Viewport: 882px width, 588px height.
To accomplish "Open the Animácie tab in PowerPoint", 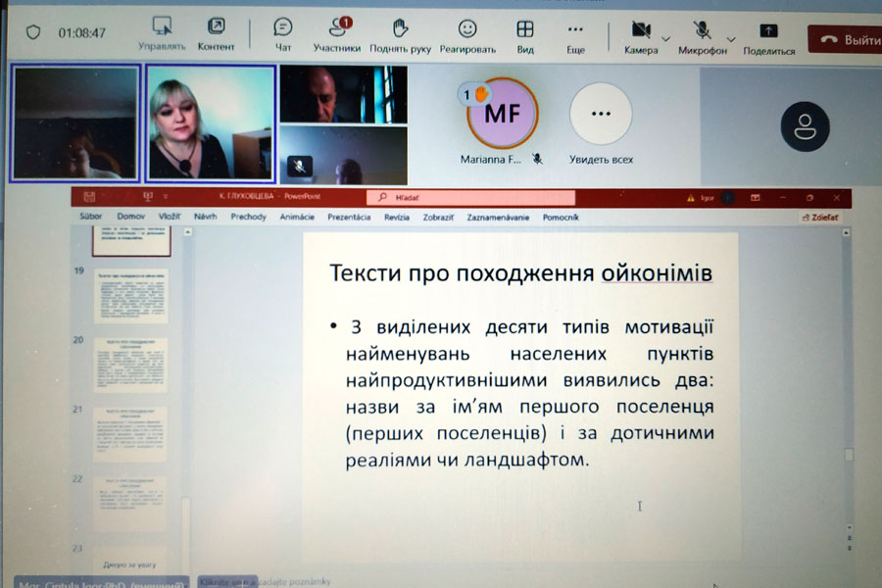I will click(x=297, y=217).
